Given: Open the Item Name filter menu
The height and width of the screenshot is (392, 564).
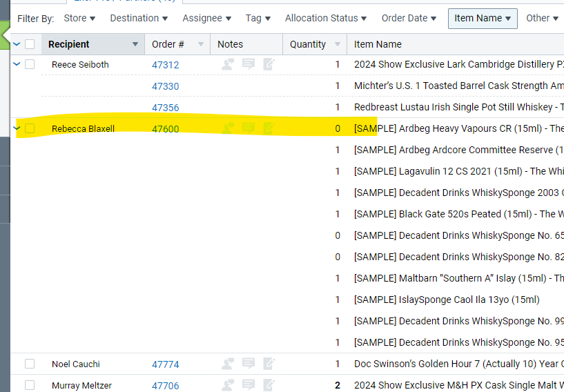Looking at the screenshot, I should pyautogui.click(x=483, y=18).
